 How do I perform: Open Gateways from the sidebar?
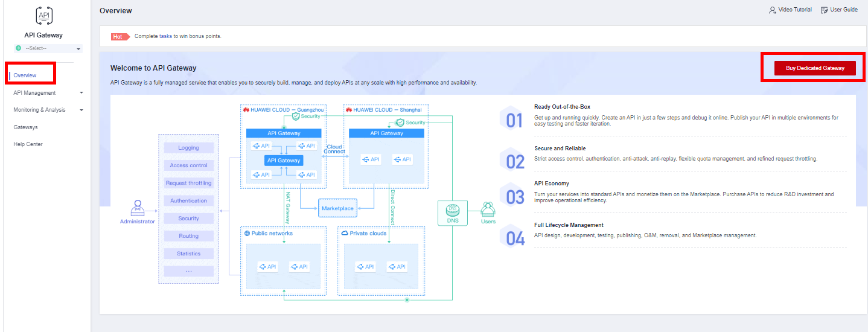click(25, 127)
